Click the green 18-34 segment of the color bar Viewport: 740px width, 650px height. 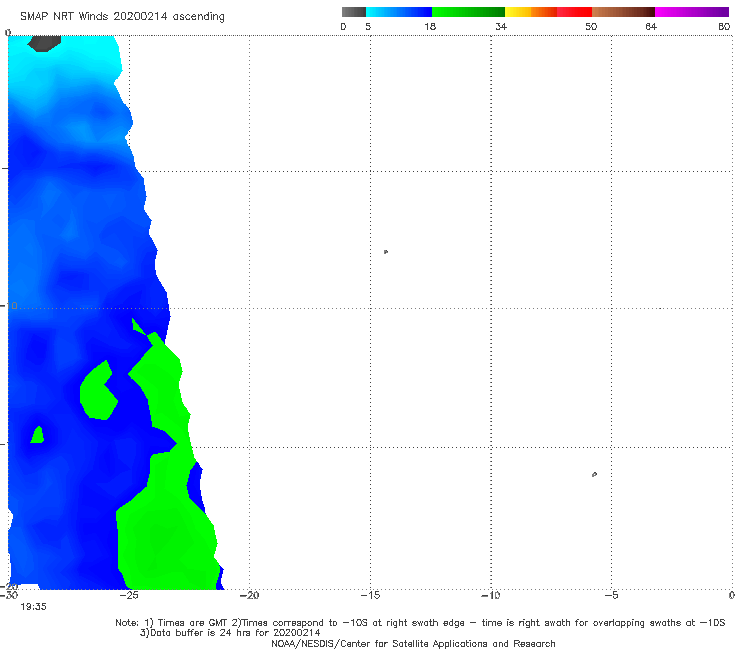(x=468, y=12)
